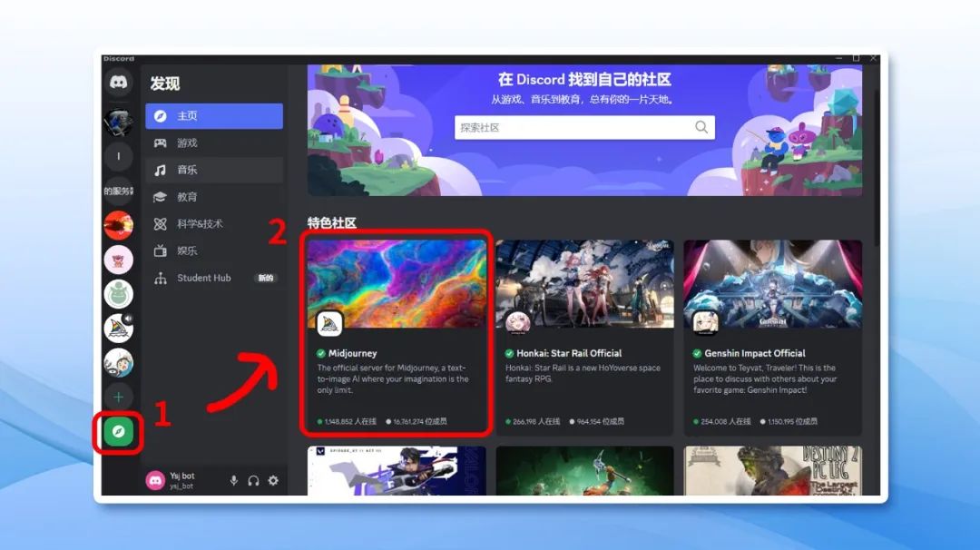Image resolution: width=980 pixels, height=550 pixels.
Task: Open the bottom-row card with archer artwork
Action: pos(397,471)
